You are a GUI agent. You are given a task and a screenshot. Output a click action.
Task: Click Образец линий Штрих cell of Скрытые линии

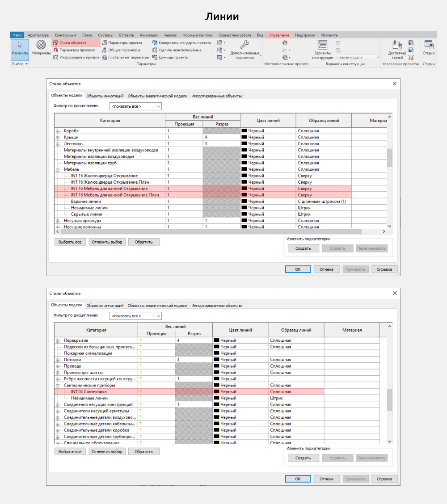coord(324,214)
